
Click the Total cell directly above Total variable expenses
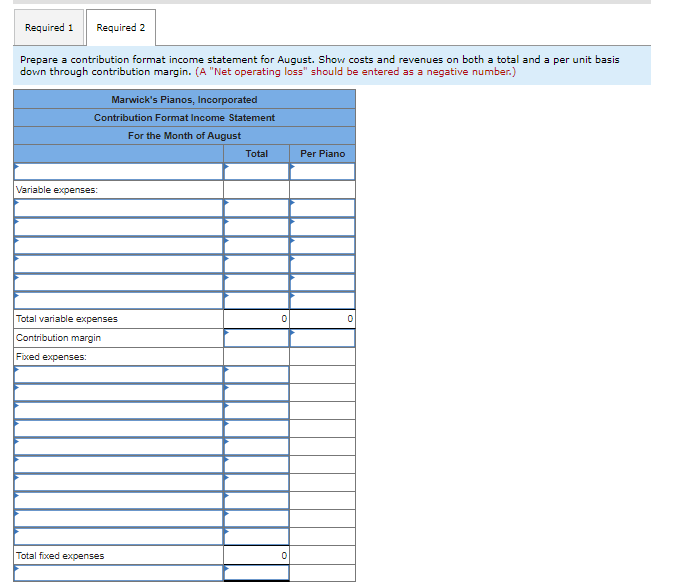(x=257, y=300)
